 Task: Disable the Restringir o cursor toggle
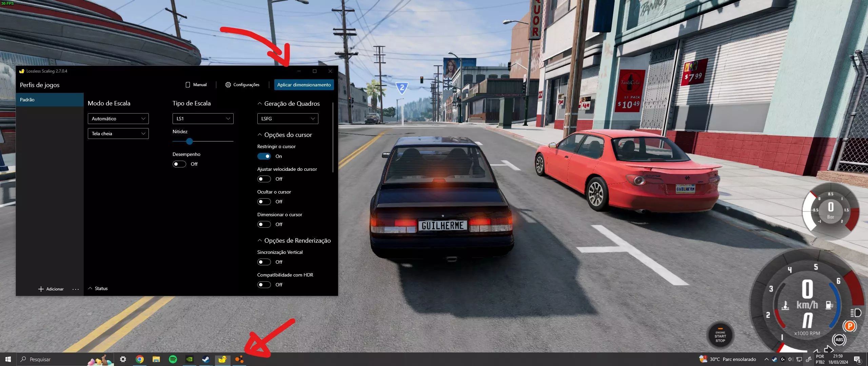coord(264,156)
